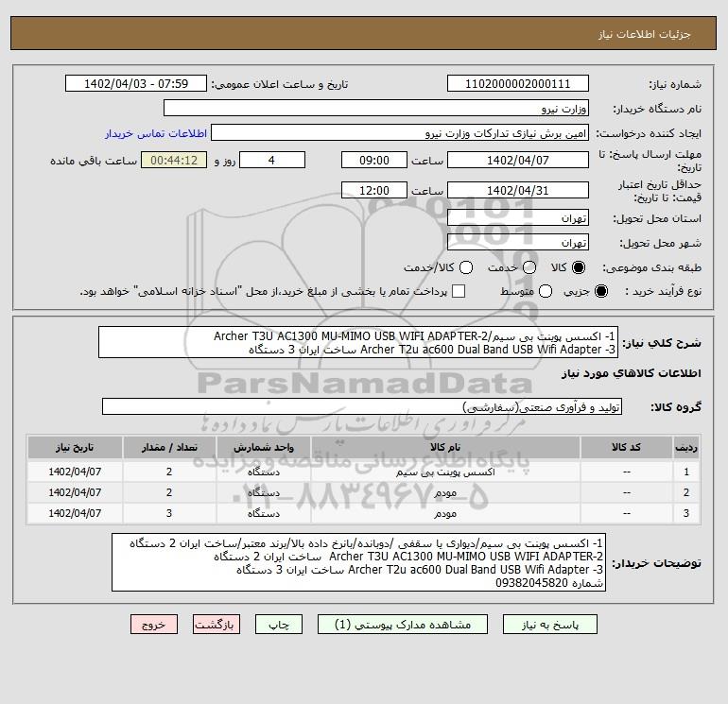Click the remaining days field showing 4
The width and height of the screenshot is (728, 704).
(x=272, y=160)
